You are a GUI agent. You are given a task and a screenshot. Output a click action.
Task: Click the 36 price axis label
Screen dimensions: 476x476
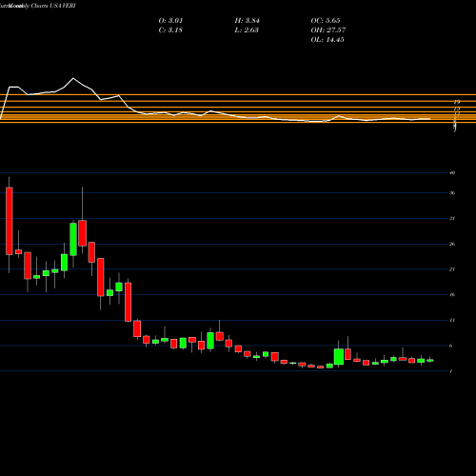(x=452, y=193)
